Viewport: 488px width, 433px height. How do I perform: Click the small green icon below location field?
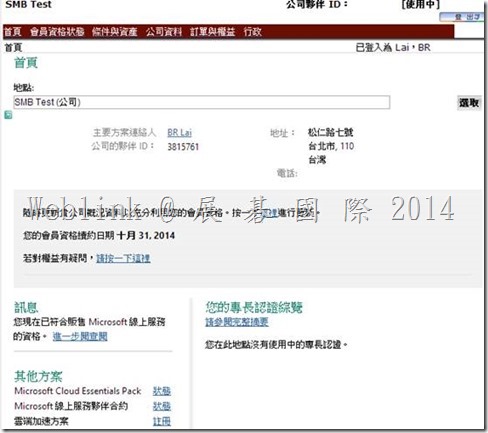click(x=8, y=115)
